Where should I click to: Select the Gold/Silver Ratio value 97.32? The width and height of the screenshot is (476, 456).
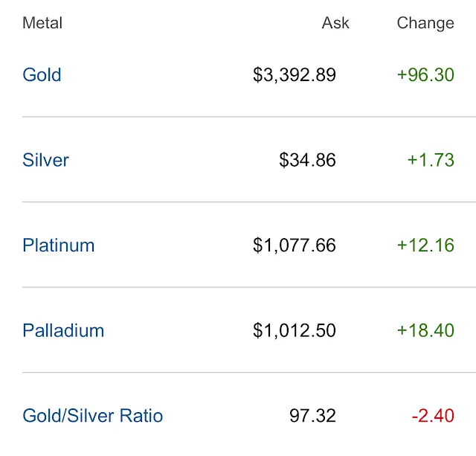[x=312, y=416]
